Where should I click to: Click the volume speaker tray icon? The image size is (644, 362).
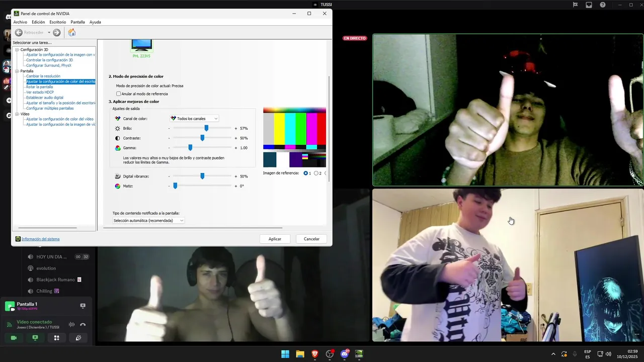(608, 354)
